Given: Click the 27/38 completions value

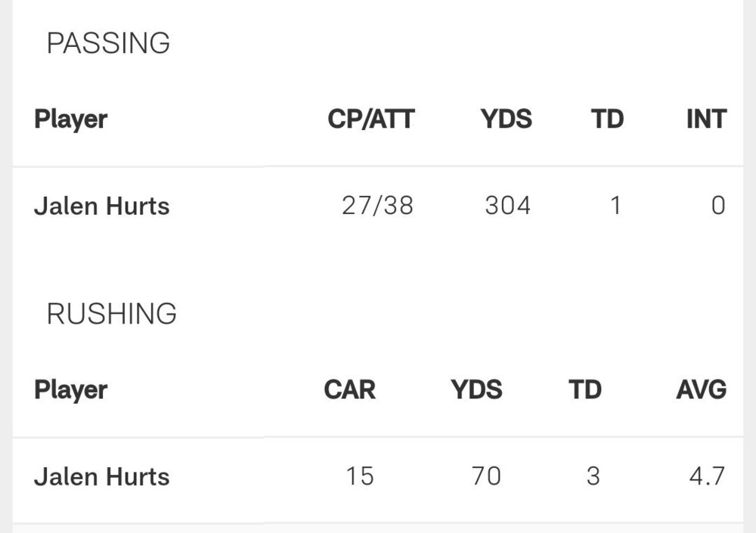Looking at the screenshot, I should pyautogui.click(x=377, y=206).
